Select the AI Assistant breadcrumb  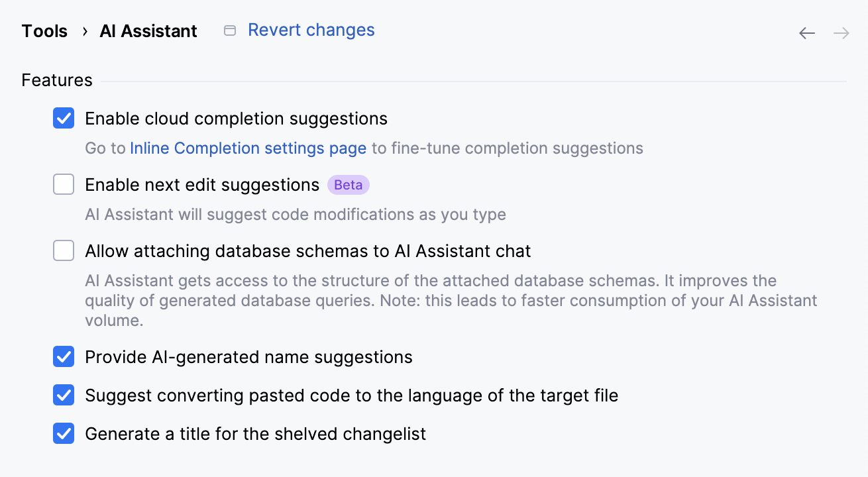pyautogui.click(x=148, y=30)
